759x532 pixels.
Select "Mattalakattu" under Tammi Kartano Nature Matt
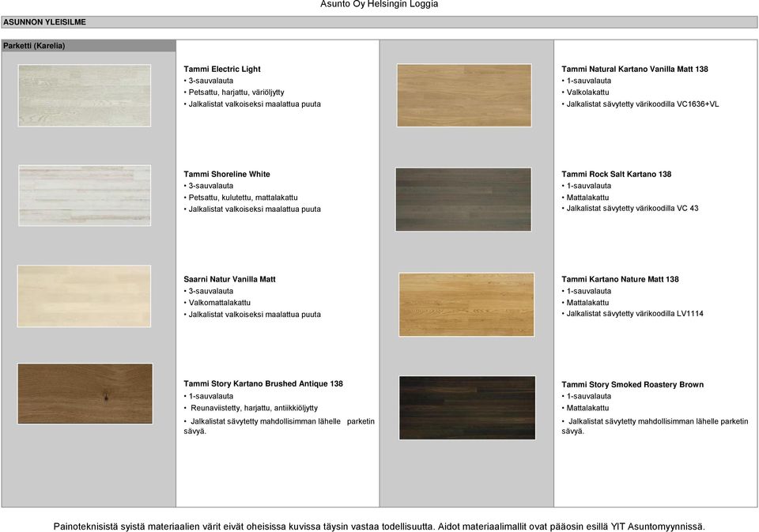click(585, 303)
